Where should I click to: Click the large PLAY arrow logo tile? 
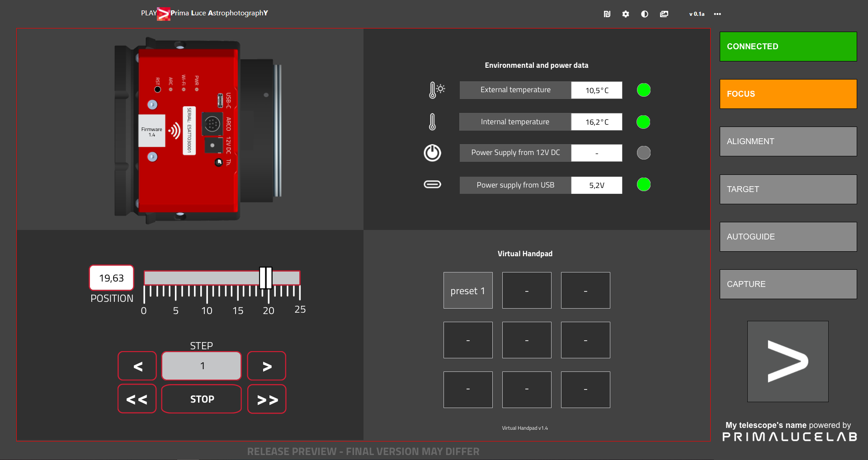[x=788, y=361]
